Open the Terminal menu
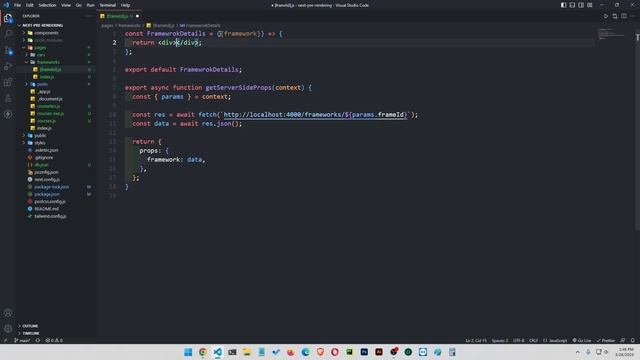Screen dimensions: 640x360 [108, 5]
